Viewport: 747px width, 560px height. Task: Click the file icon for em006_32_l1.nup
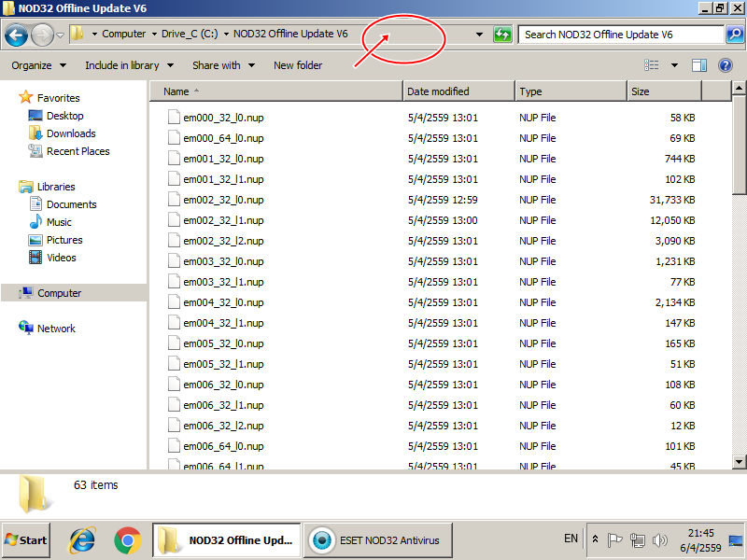[x=174, y=405]
